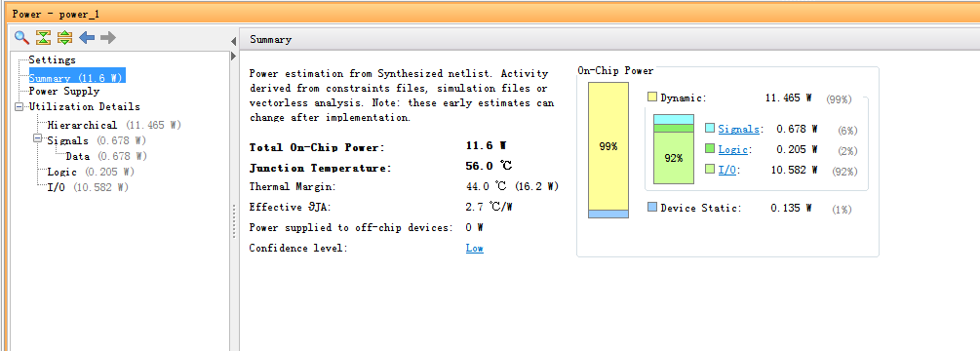Click the 92% I/O breakdown bar
Image resolution: width=980 pixels, height=351 pixels.
click(674, 158)
